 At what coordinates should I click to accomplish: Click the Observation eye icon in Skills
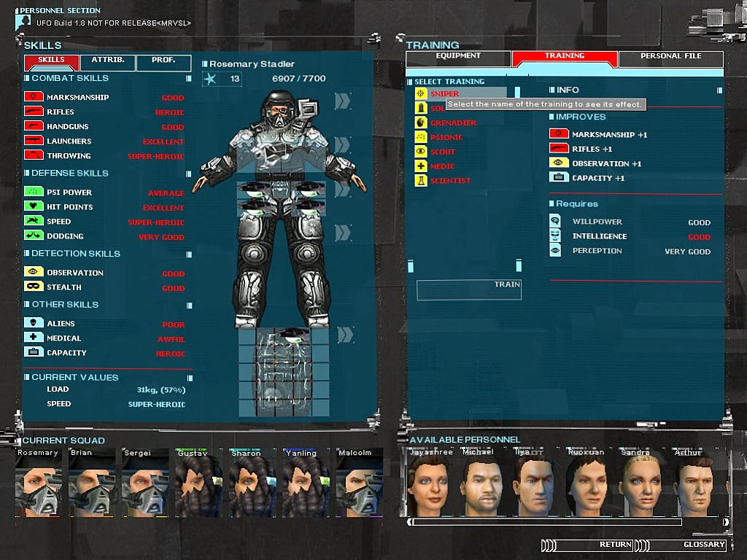click(34, 272)
